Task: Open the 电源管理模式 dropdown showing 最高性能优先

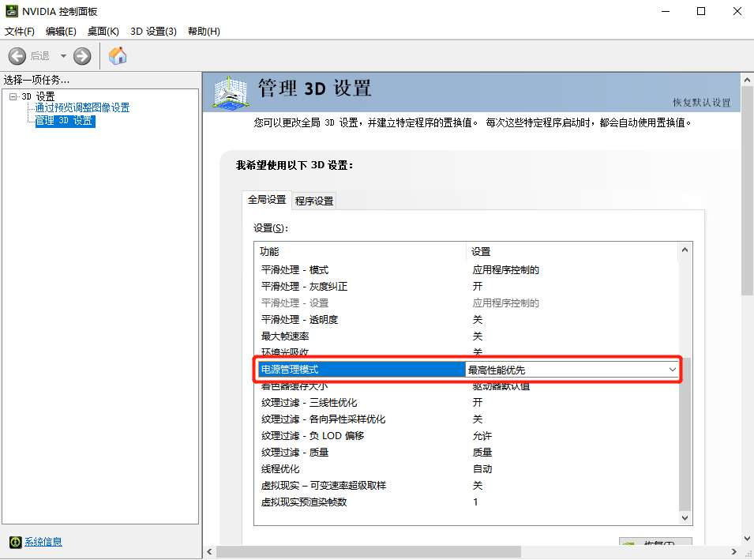Action: [x=572, y=370]
